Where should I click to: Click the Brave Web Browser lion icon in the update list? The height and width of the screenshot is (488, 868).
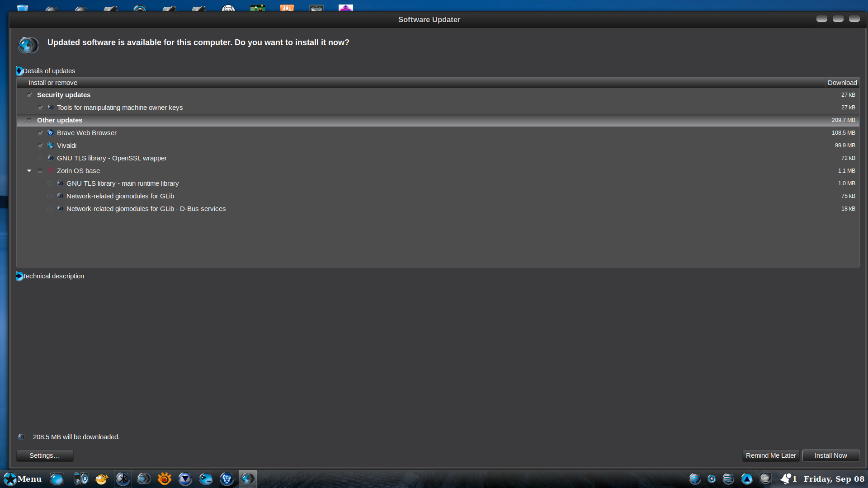[51, 133]
